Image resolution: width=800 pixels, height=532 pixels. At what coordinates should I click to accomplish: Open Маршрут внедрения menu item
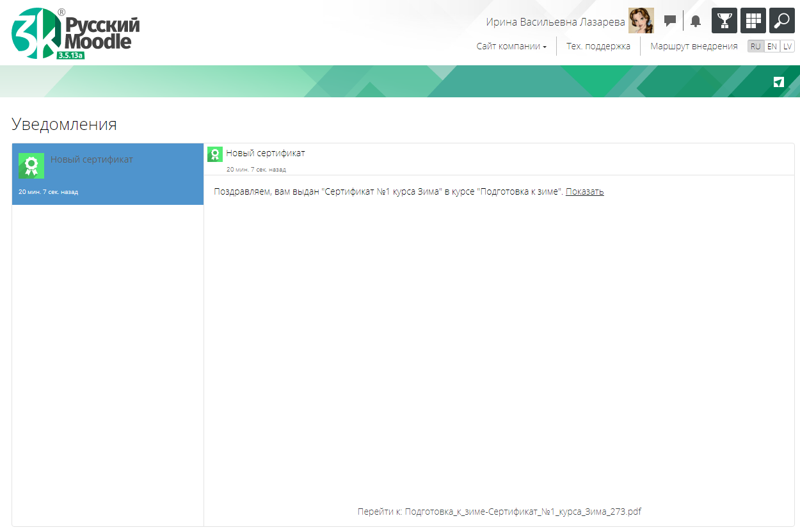coord(694,47)
